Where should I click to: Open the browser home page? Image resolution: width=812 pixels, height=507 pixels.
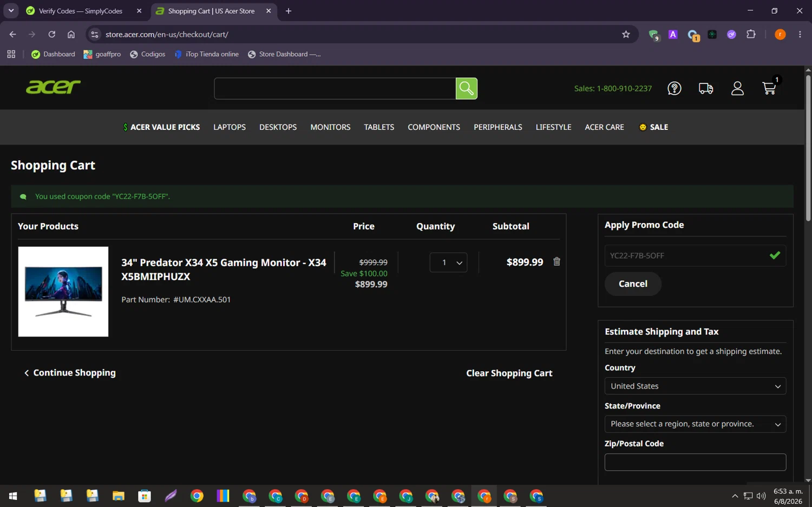point(71,34)
